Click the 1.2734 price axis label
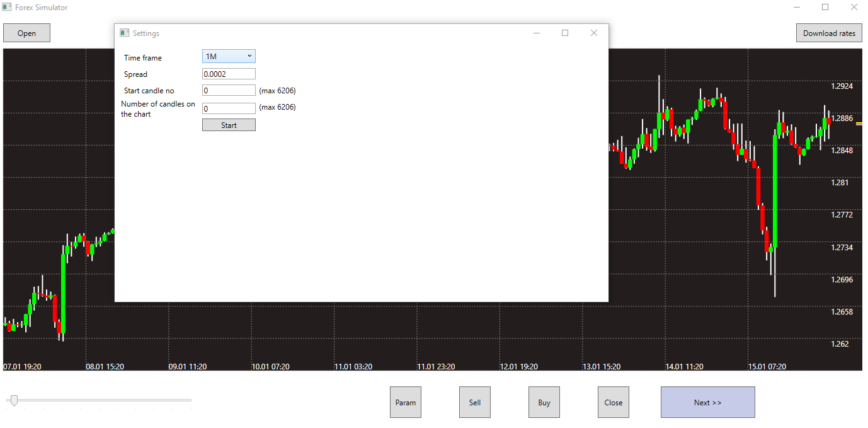 (842, 247)
